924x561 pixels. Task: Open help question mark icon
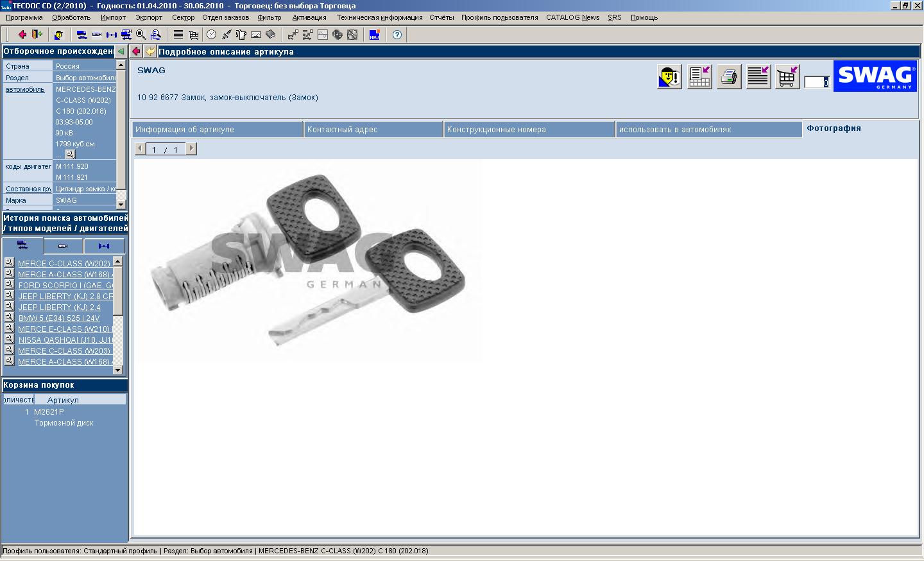[397, 35]
